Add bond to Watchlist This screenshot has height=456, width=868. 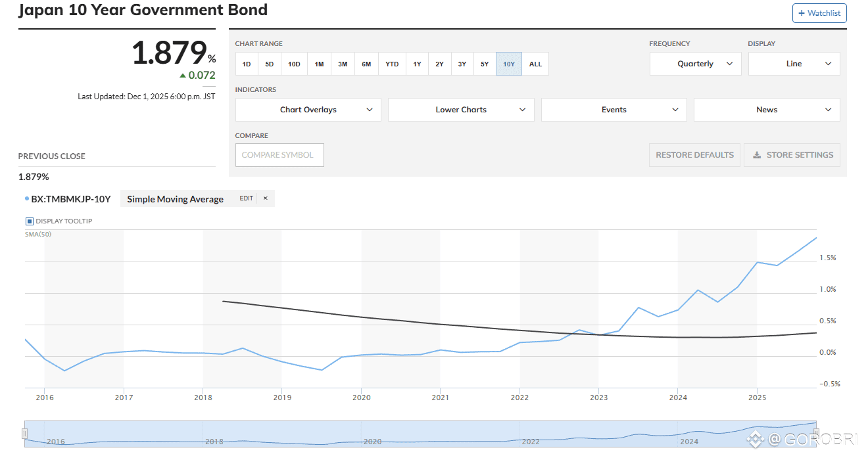click(x=819, y=13)
